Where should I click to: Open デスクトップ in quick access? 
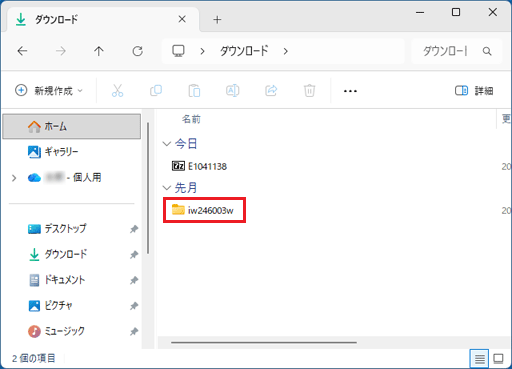click(57, 229)
